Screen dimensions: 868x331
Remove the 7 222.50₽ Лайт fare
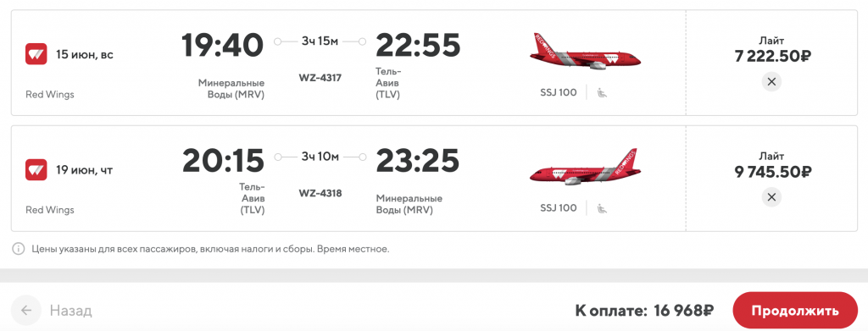771,82
